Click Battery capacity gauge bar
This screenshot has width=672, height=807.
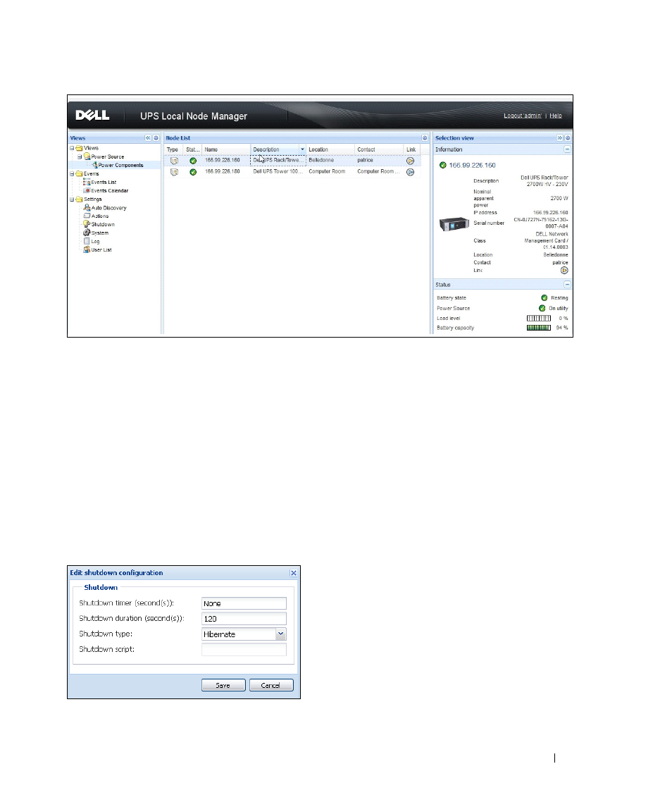click(x=539, y=327)
